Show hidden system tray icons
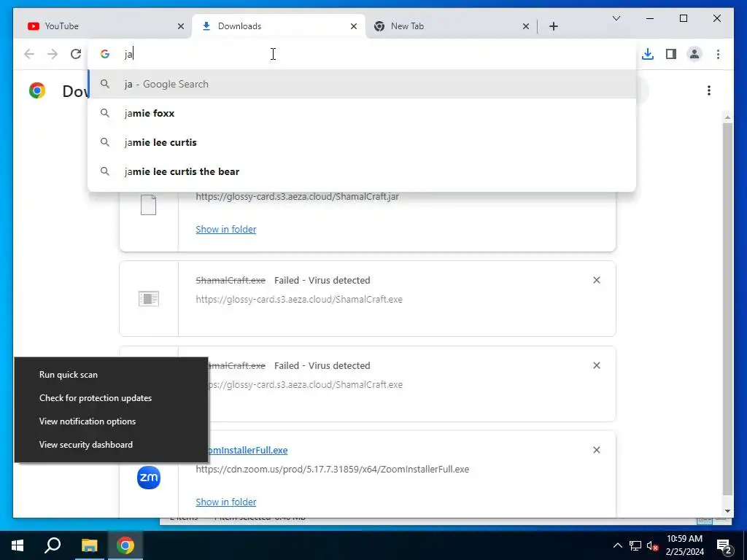 [617, 545]
